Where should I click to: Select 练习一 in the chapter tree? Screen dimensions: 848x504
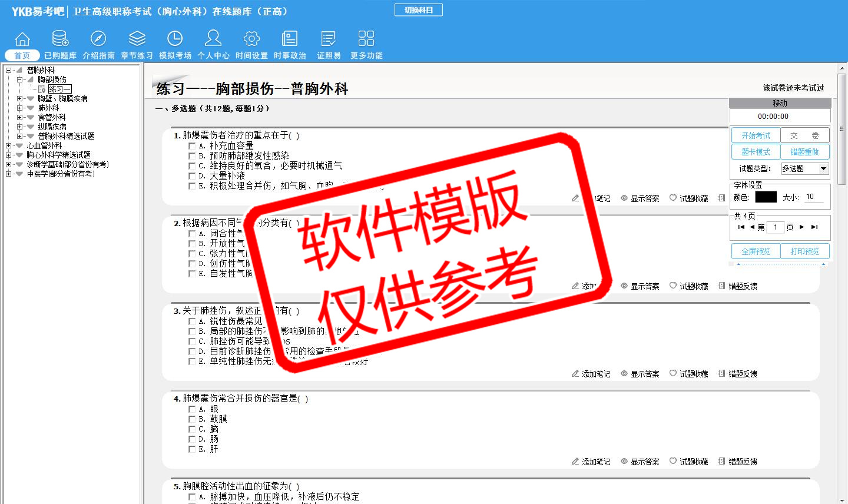tap(59, 89)
